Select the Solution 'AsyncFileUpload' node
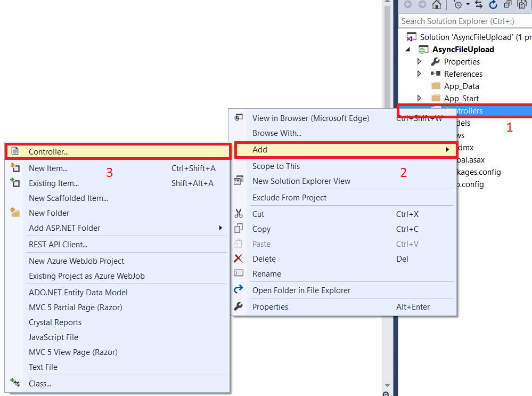Screen dimensions: 532x396 pyautogui.click(x=476, y=37)
